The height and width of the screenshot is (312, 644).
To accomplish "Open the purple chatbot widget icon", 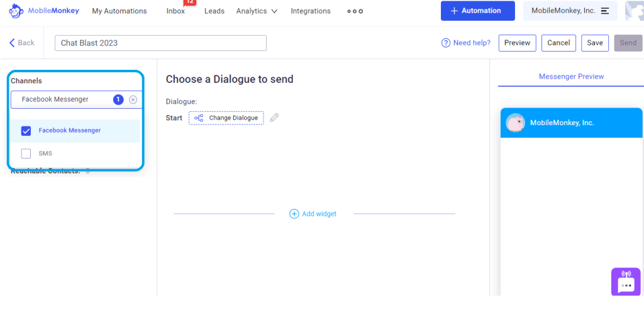I will pos(626,282).
